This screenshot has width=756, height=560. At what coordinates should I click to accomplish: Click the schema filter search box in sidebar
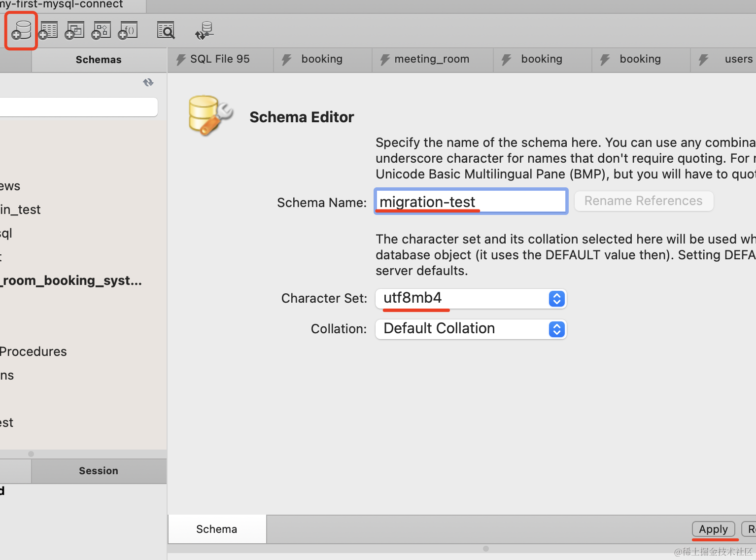(x=79, y=107)
